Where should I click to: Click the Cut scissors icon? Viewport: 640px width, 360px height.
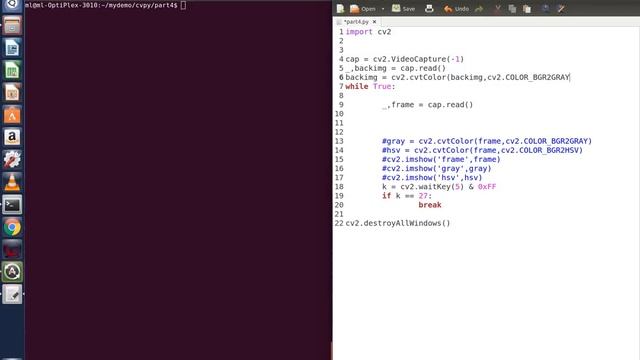point(498,9)
